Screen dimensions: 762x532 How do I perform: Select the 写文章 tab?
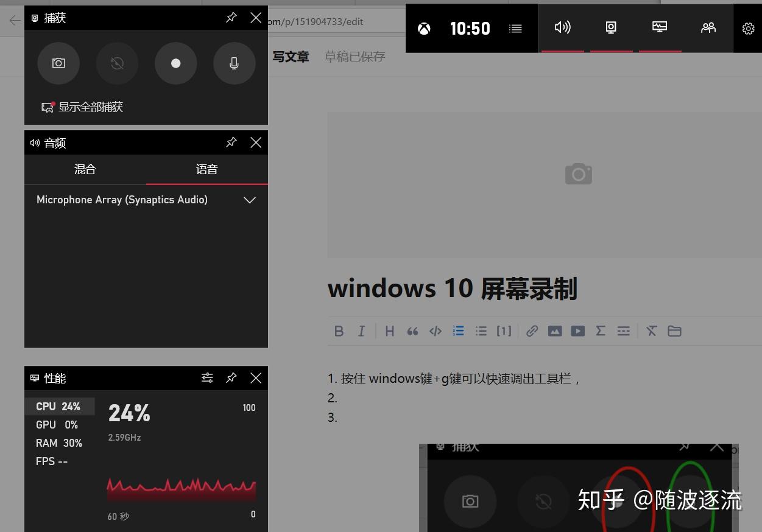pyautogui.click(x=291, y=56)
